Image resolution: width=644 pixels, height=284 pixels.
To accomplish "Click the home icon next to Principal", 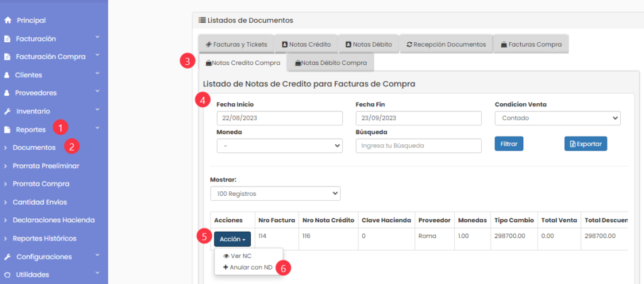I will (7, 20).
